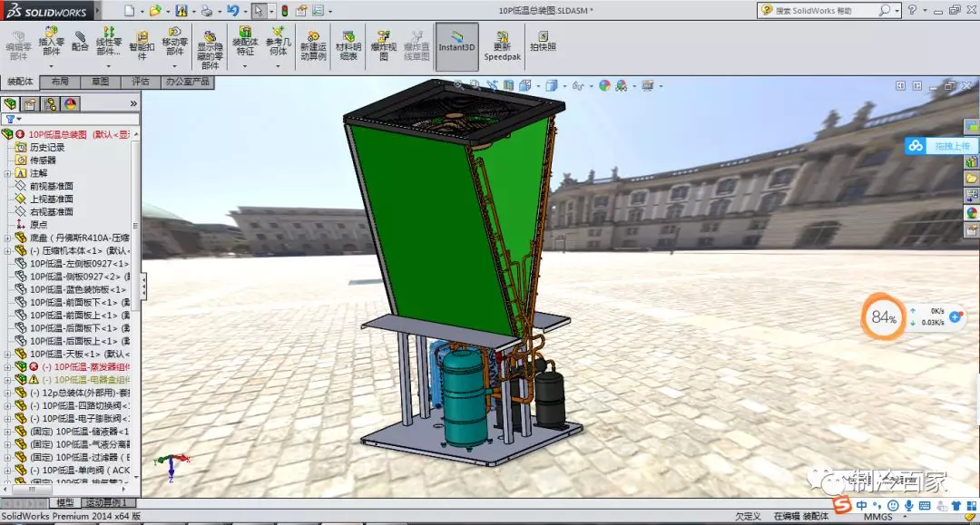The height and width of the screenshot is (525, 980).
Task: Click the Undo arrow icon
Action: (x=232, y=11)
